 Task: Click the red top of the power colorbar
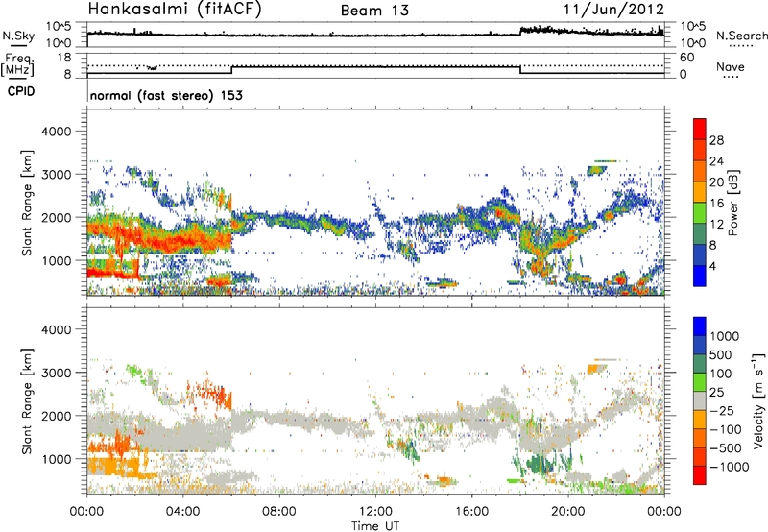700,129
